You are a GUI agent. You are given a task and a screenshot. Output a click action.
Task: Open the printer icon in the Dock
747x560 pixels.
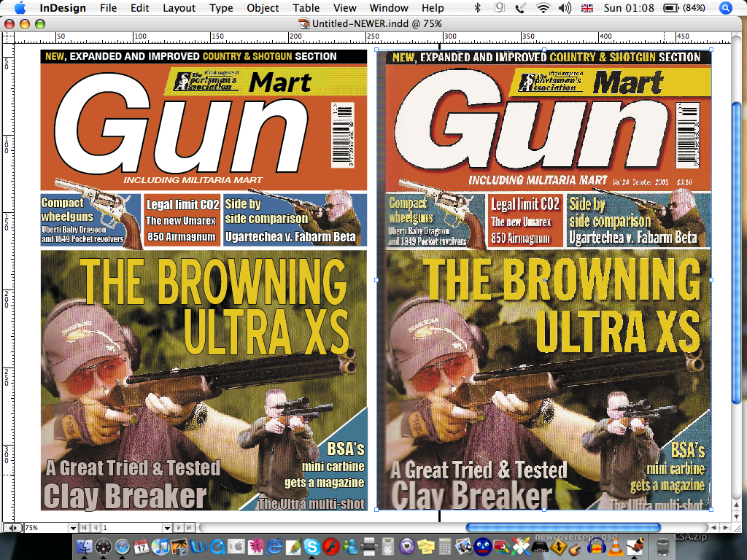tap(369, 547)
